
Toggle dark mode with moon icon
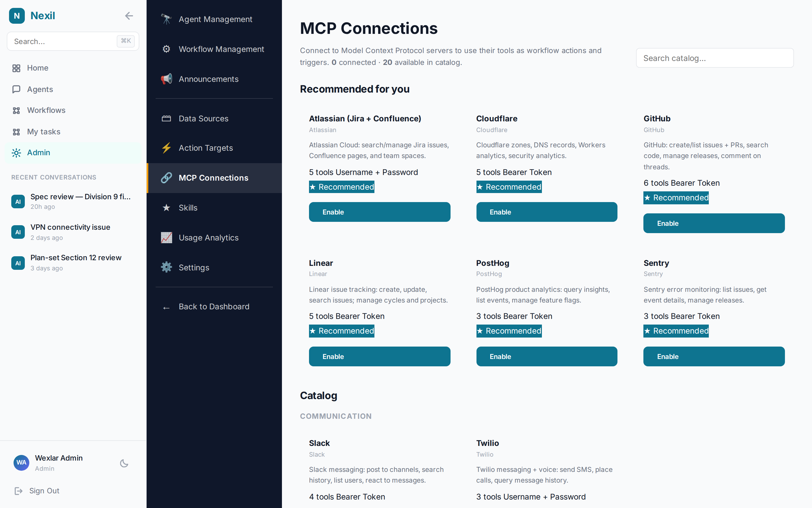124,463
